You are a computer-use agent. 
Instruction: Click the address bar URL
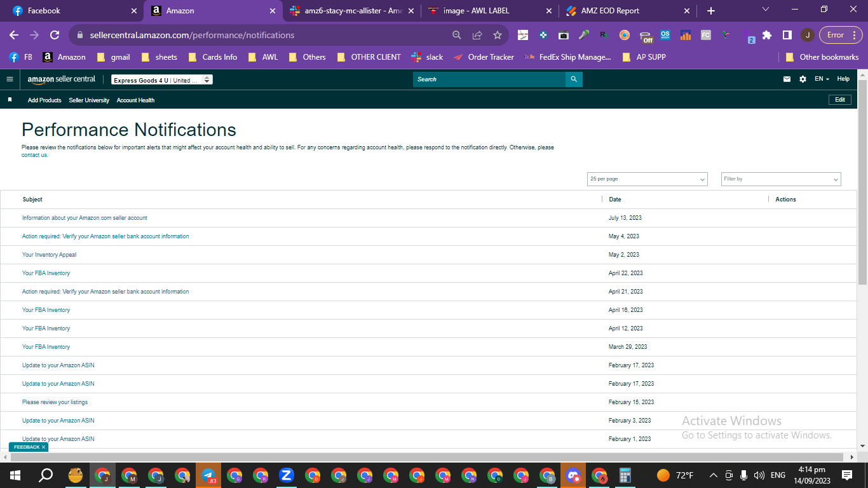192,35
